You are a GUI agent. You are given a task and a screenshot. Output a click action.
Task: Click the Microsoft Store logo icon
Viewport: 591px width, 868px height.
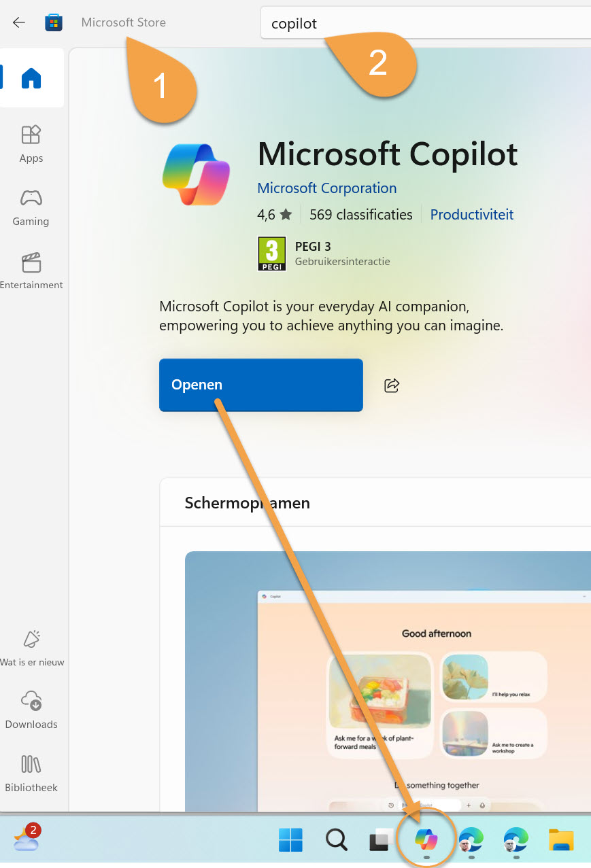tap(54, 22)
